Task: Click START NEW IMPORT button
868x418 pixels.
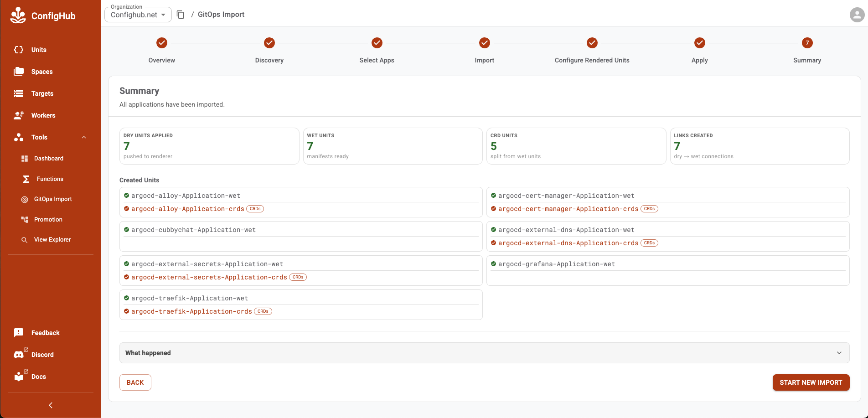Action: pyautogui.click(x=811, y=382)
